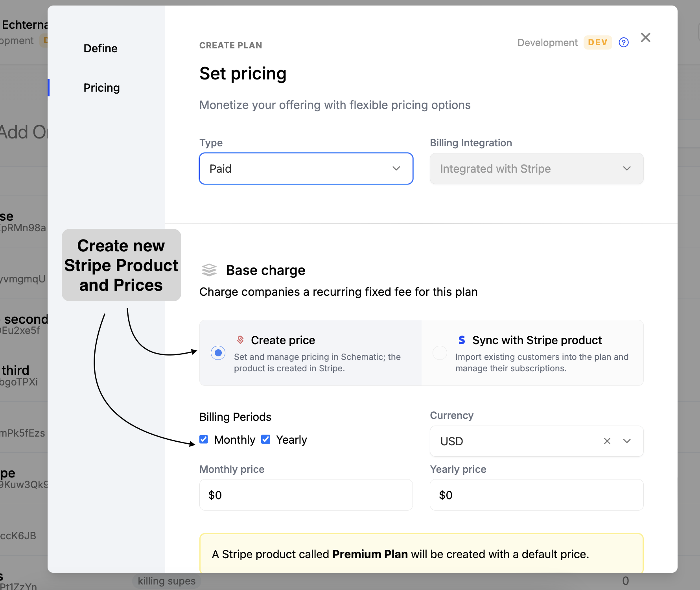Click the Base charge layers icon
The image size is (700, 590).
[x=209, y=270]
